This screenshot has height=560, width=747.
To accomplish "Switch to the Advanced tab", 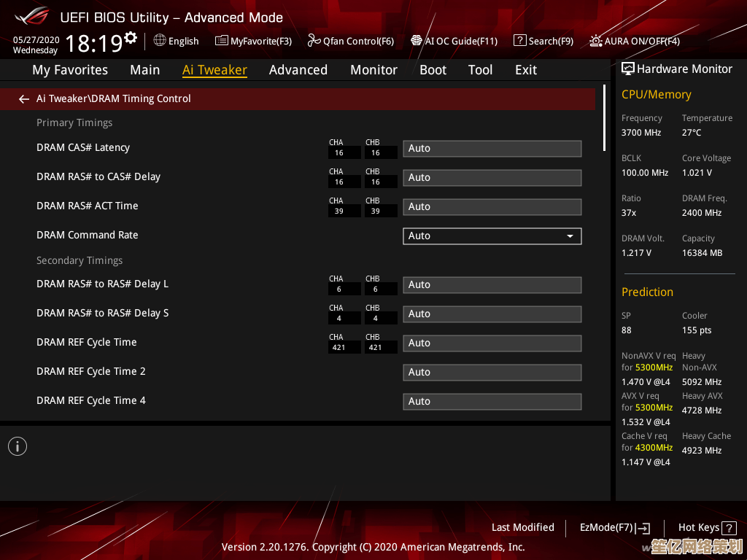I will [x=298, y=70].
